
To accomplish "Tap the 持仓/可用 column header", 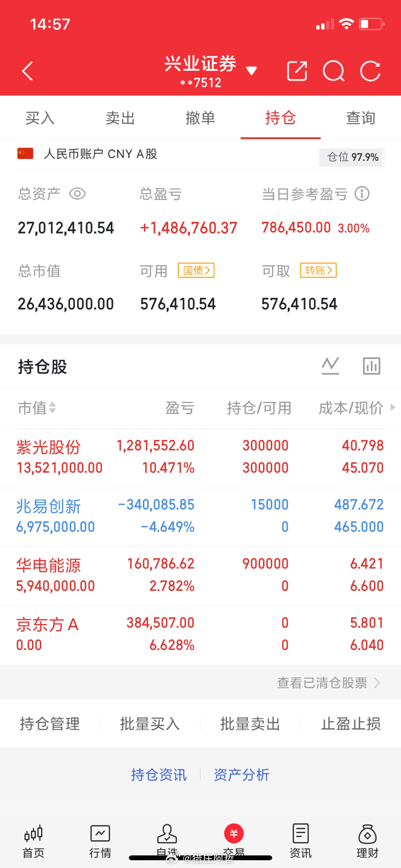I will pos(259,408).
